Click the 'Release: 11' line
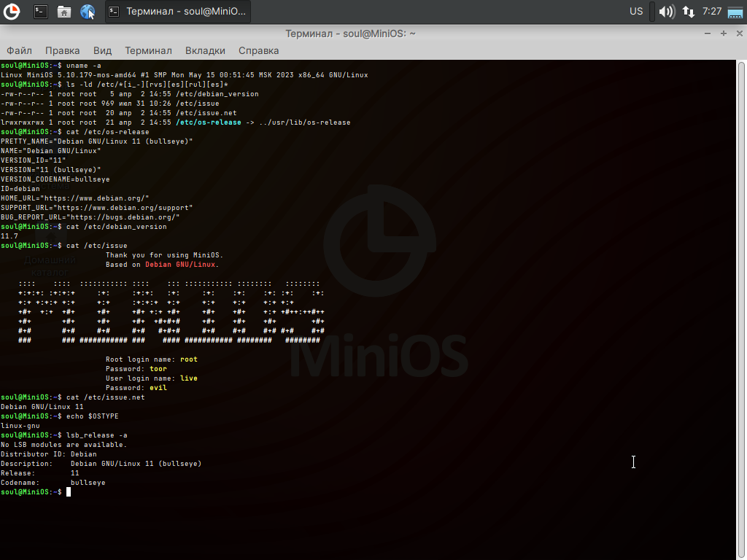The image size is (747, 560). coord(40,473)
